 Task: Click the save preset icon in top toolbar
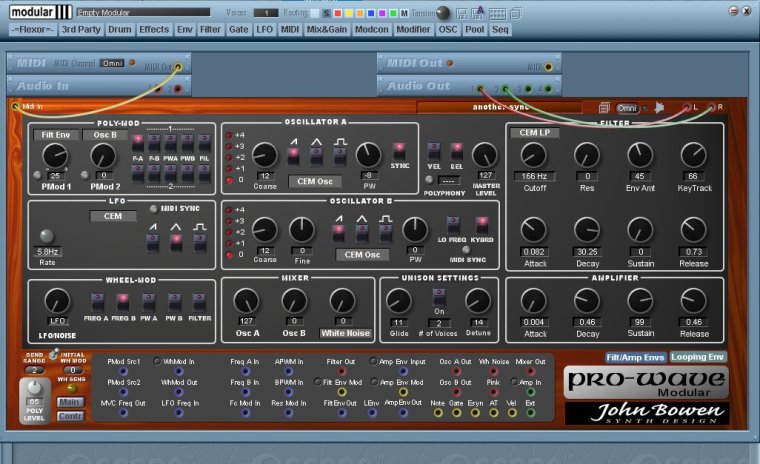pos(462,14)
